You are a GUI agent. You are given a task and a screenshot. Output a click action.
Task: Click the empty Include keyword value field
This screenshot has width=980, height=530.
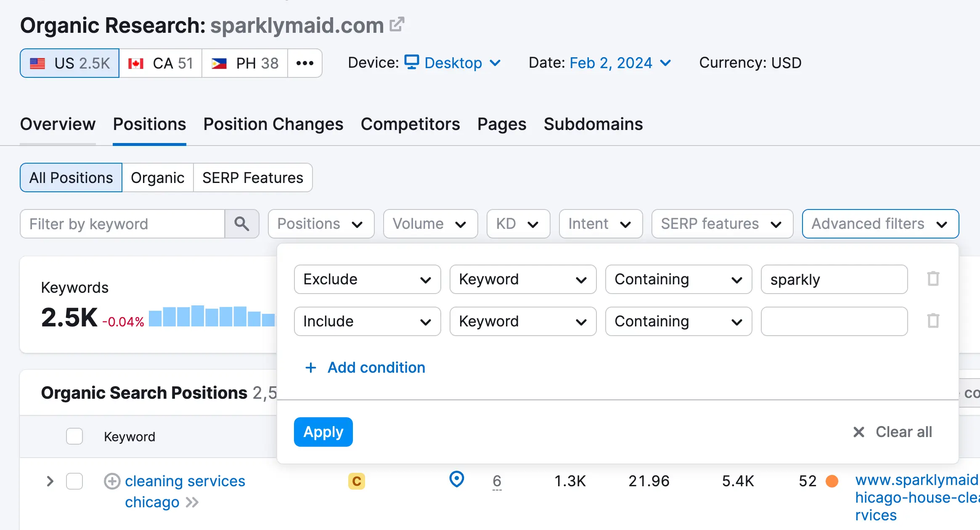pos(834,321)
